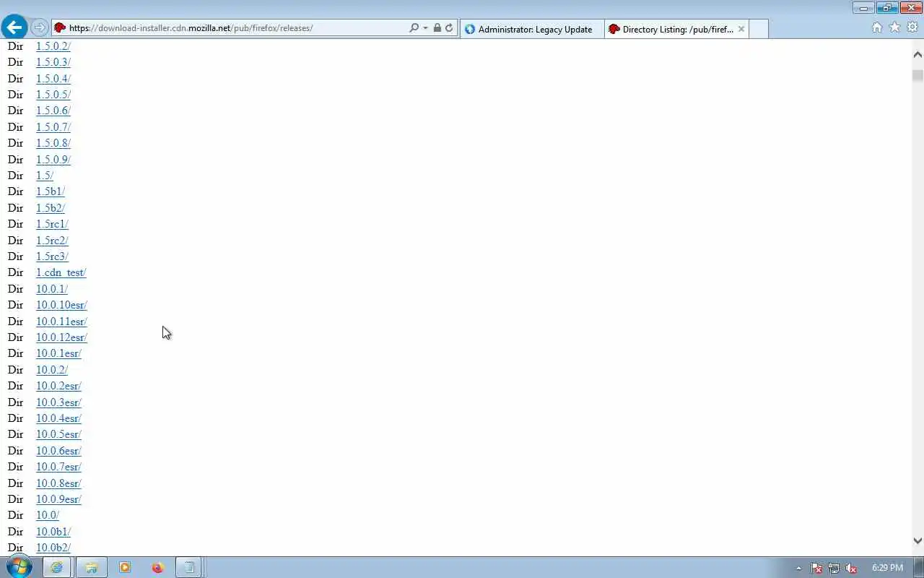Switch to Administrator: Legacy Update tab
924x578 pixels.
tap(532, 29)
